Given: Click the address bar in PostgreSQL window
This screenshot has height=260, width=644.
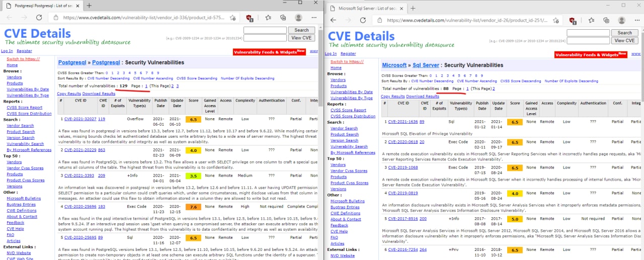Looking at the screenshot, I should (143, 18).
